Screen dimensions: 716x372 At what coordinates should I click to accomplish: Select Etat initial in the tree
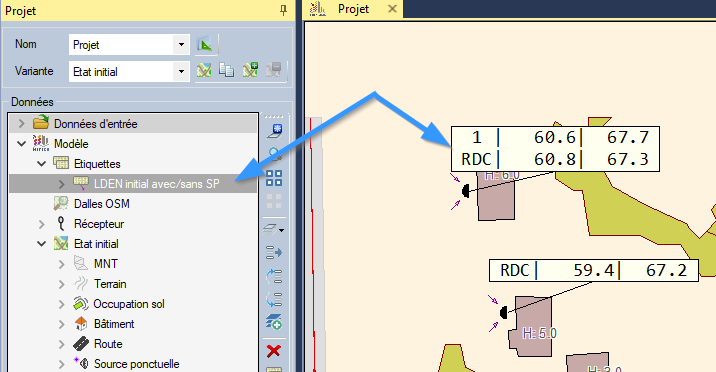(x=96, y=244)
